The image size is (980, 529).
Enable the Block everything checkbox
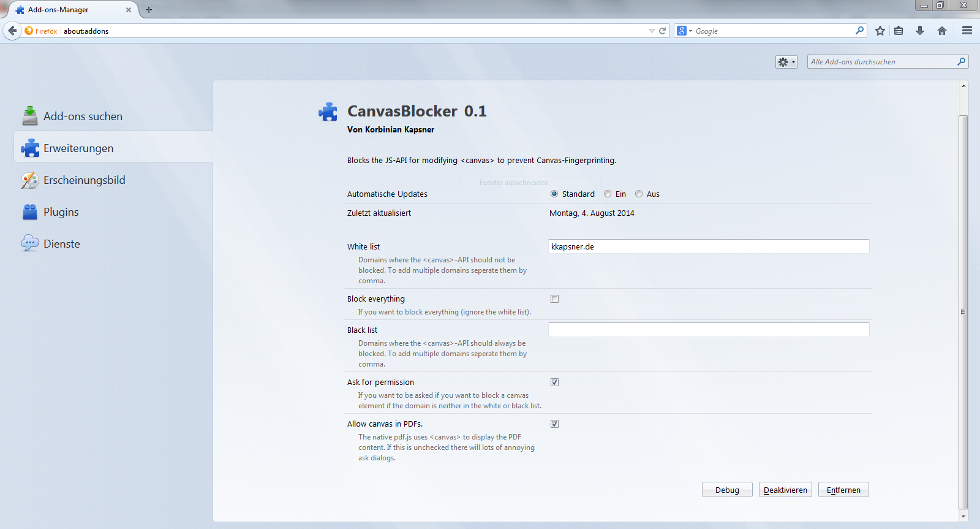point(555,299)
